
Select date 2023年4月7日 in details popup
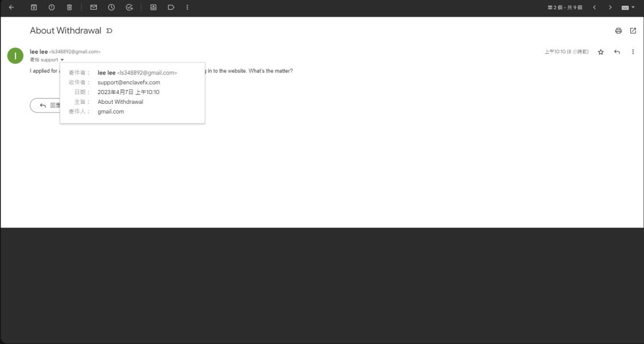point(128,92)
